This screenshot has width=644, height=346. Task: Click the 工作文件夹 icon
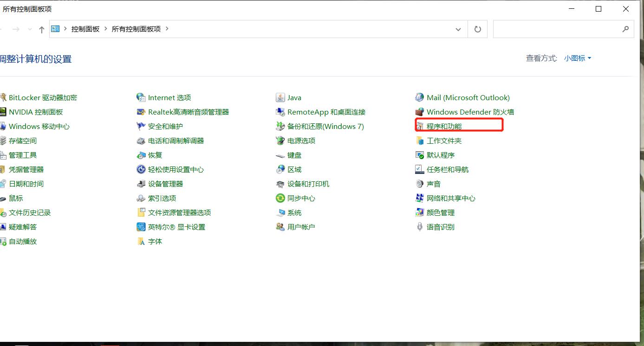pos(420,141)
